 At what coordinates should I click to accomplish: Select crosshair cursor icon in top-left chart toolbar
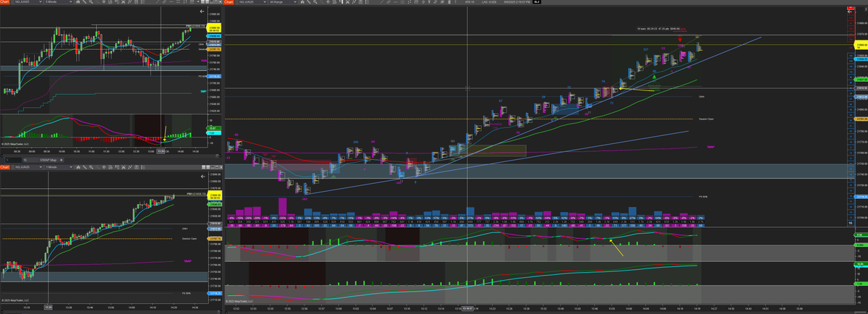pos(103,3)
